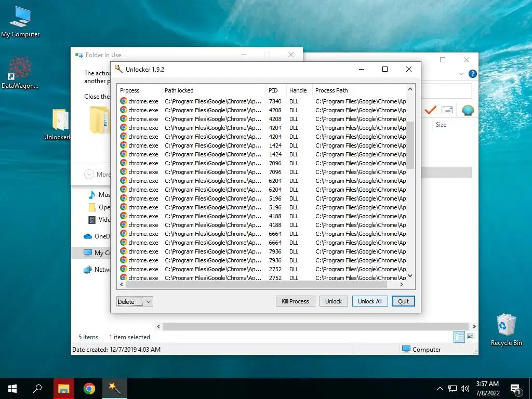Select Network in Explorer navigation pane
The height and width of the screenshot is (399, 532).
point(97,270)
